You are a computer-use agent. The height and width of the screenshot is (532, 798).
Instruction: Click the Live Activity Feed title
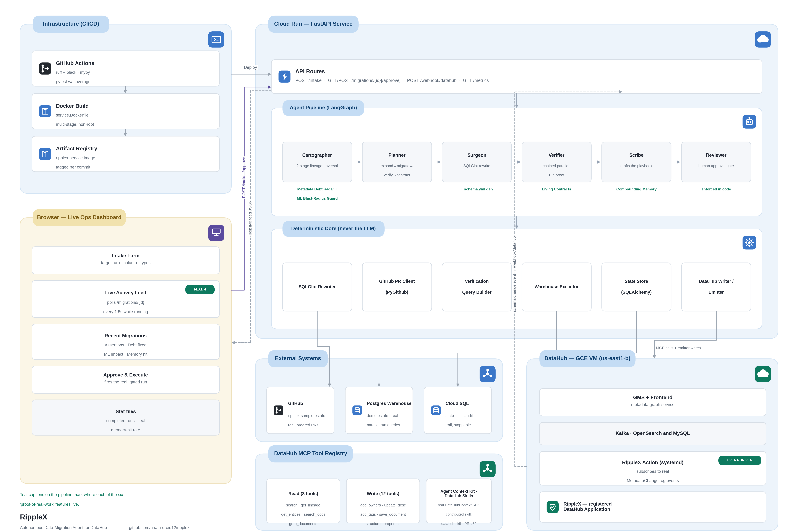coord(126,293)
